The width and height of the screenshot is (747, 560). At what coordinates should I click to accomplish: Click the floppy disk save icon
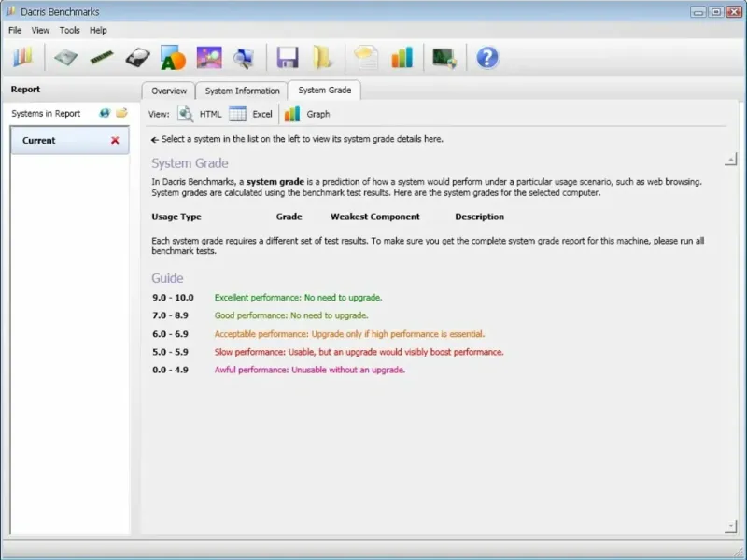[x=288, y=58]
